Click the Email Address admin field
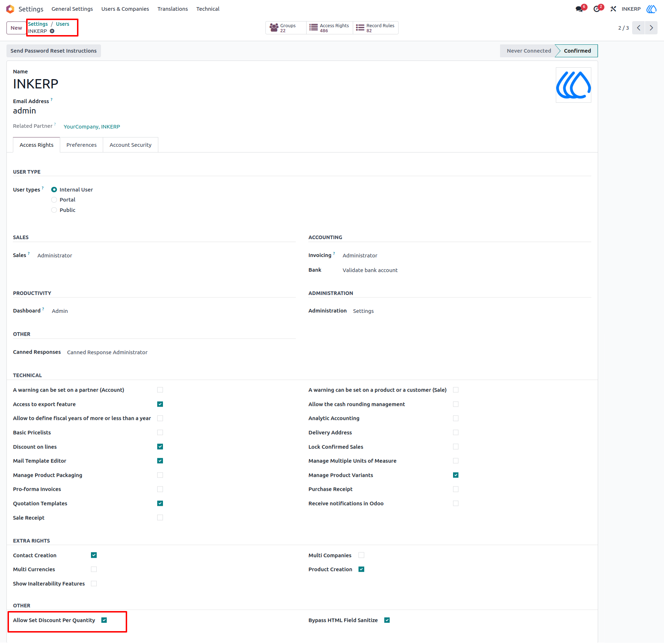664x644 pixels. (x=24, y=111)
